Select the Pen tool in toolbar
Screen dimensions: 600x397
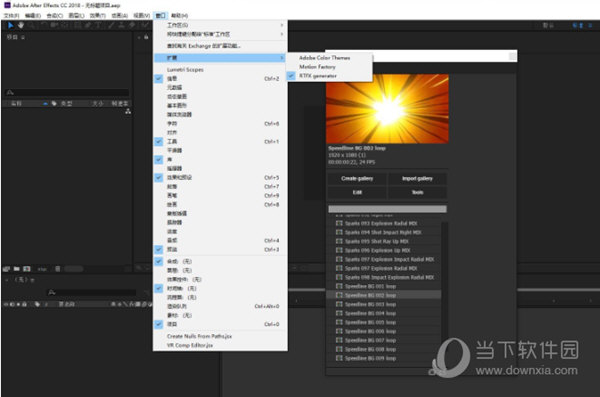point(88,25)
